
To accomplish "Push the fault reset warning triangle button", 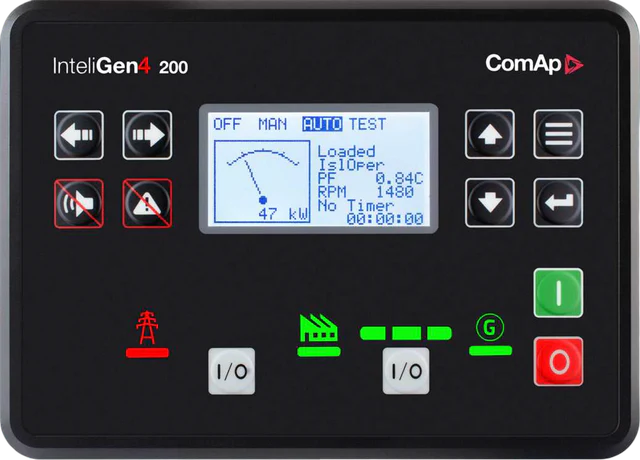I will coord(147,203).
